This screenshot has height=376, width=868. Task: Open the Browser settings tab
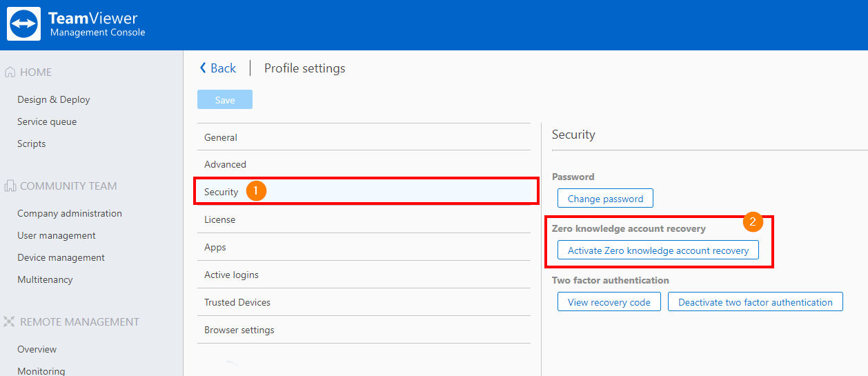pyautogui.click(x=364, y=330)
